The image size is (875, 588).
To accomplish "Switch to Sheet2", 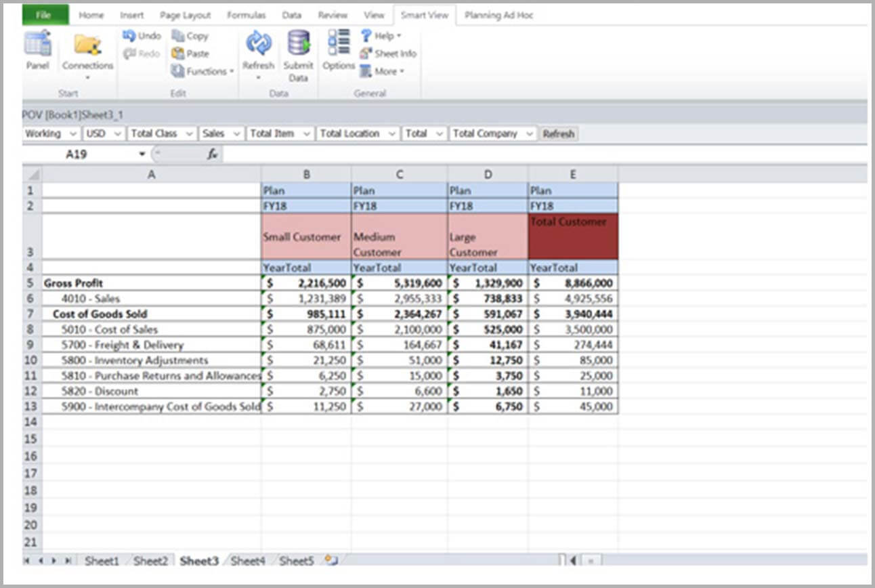I will pos(150,560).
